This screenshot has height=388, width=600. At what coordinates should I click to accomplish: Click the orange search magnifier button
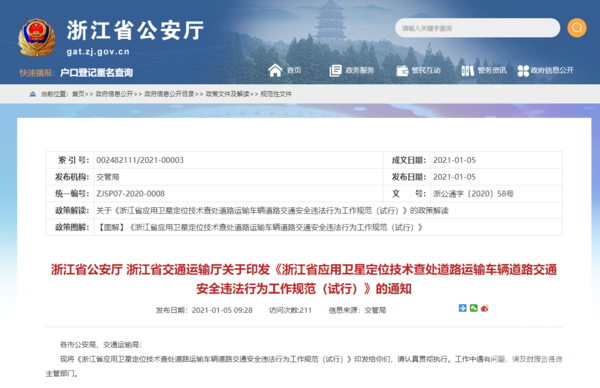(x=577, y=28)
